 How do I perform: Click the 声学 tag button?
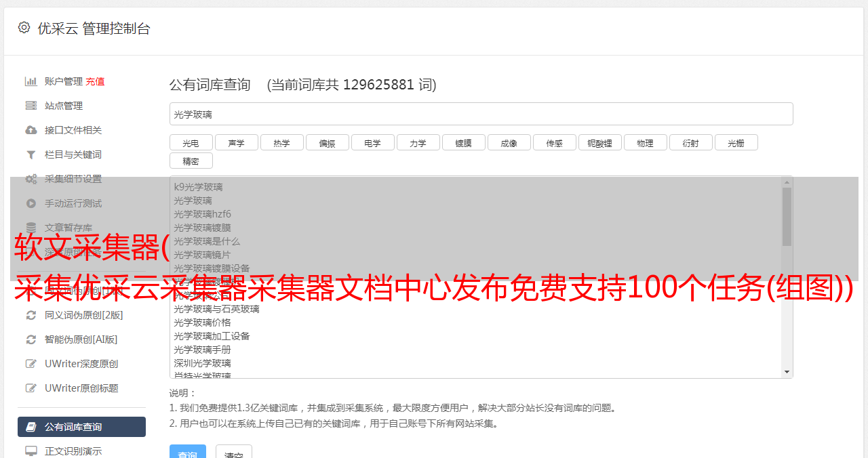[x=236, y=142]
